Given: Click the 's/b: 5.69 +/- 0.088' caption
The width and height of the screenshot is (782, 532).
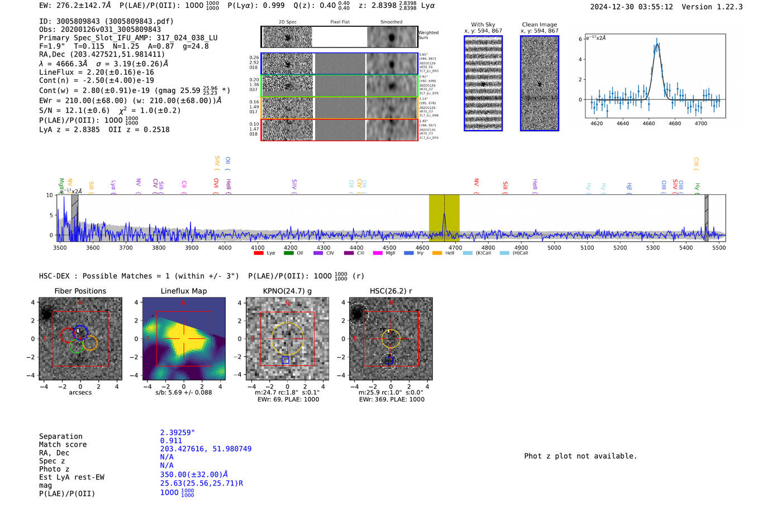Looking at the screenshot, I should (x=184, y=392).
